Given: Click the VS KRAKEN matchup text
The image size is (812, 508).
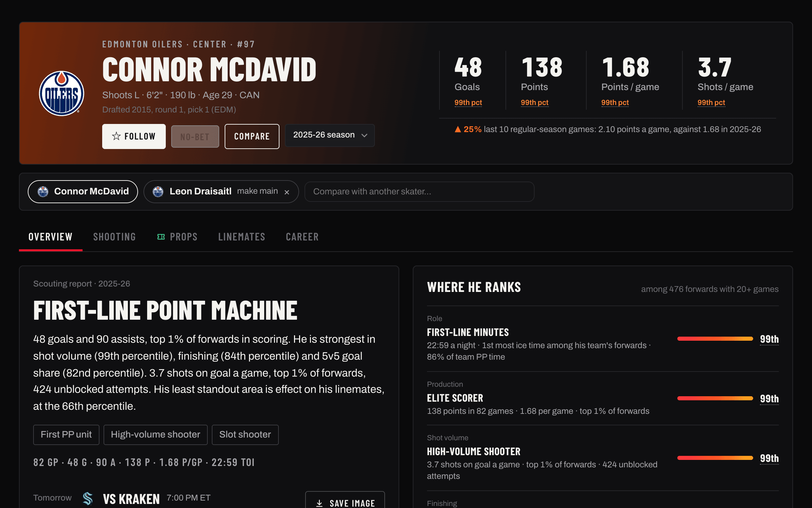Looking at the screenshot, I should point(131,499).
